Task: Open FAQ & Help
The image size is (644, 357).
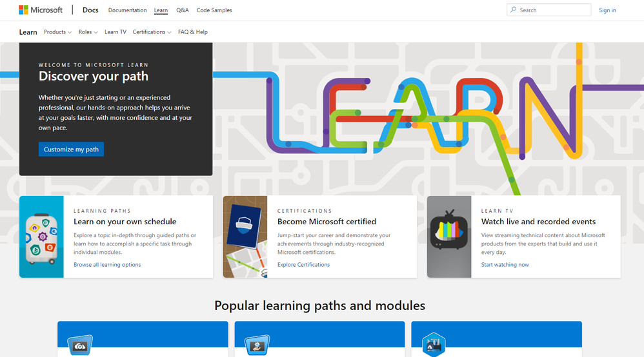Action: coord(193,32)
